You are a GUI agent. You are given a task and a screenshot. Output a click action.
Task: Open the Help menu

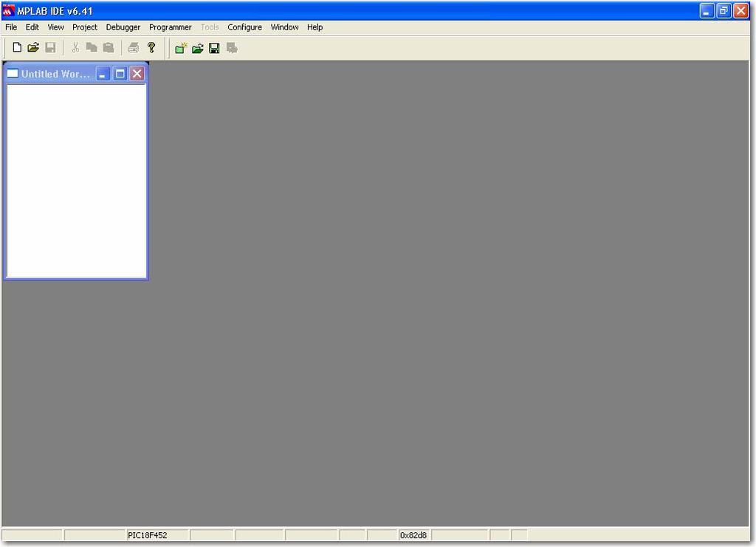(315, 27)
